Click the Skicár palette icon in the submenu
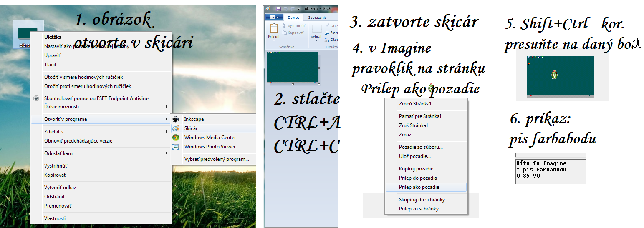The height and width of the screenshot is (228, 644). 176,128
